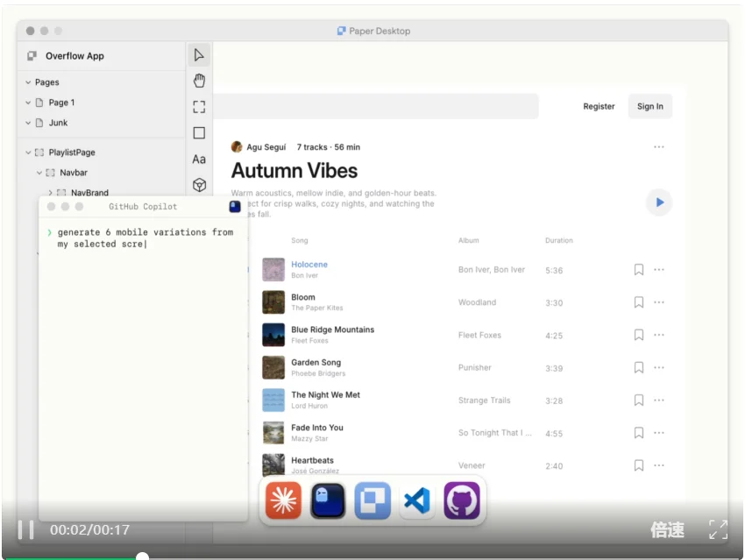
Task: Open more options for Bloom track
Action: (x=659, y=302)
